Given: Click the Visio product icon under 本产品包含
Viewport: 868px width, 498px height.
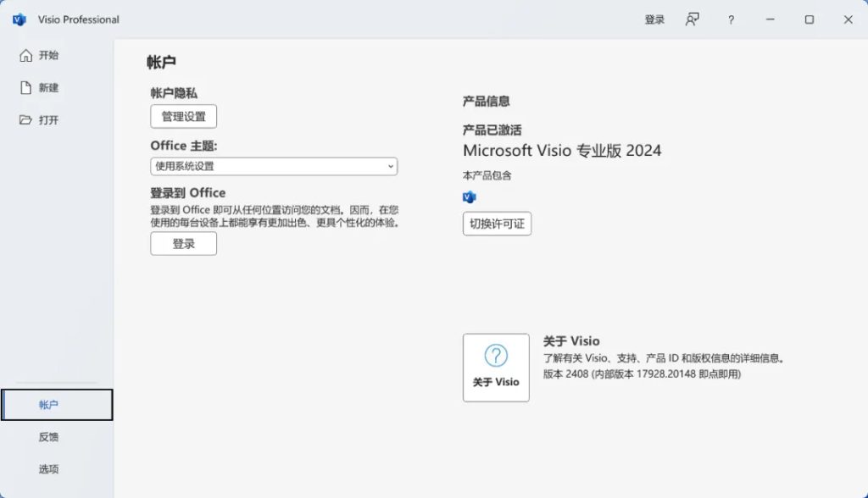Looking at the screenshot, I should (x=470, y=197).
